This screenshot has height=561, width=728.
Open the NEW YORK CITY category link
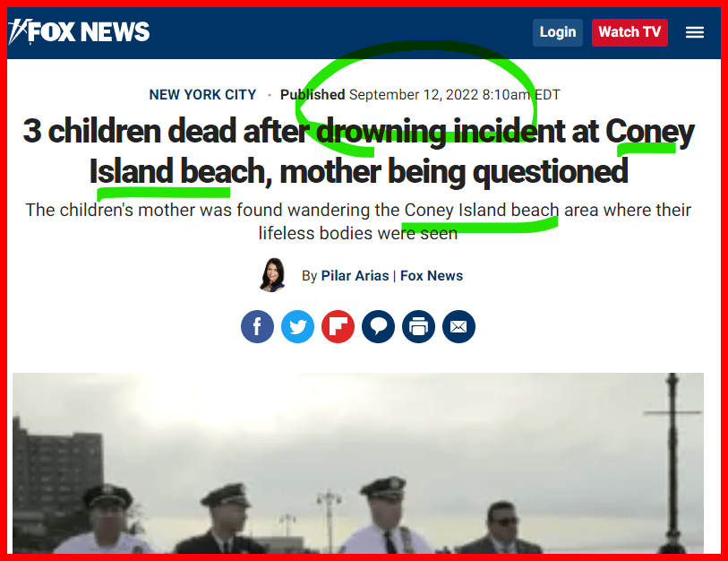click(202, 95)
